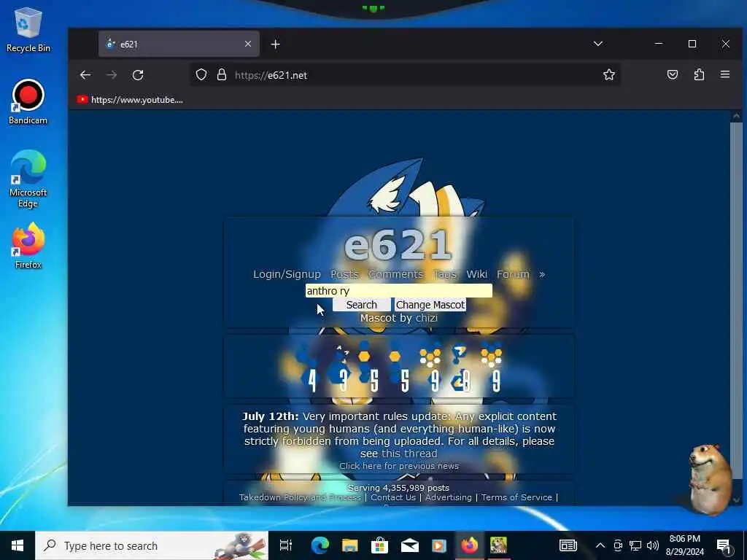This screenshot has height=560, width=747.
Task: Open the Mail app on taskbar
Action: point(410,545)
